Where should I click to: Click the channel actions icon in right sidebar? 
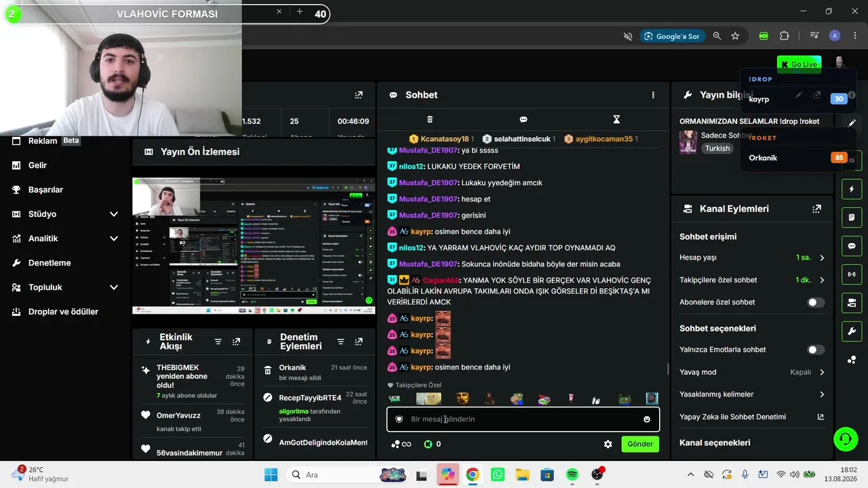tap(852, 303)
